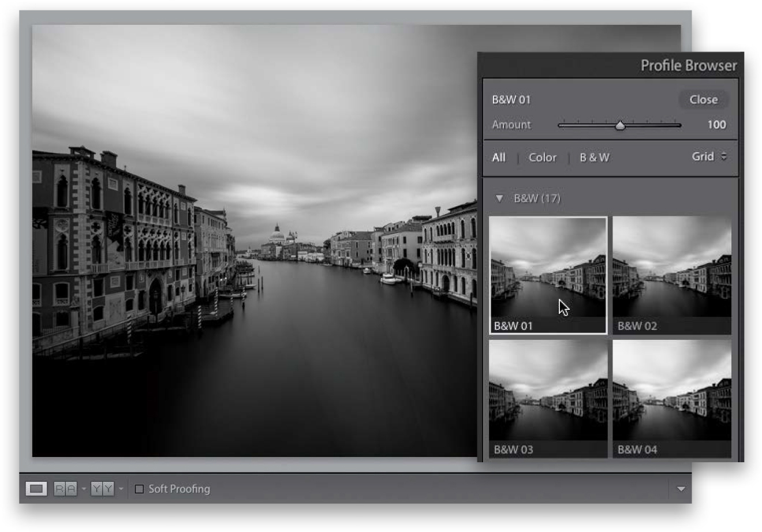Screen dimensions: 762x532
Task: Click the B&W 01 profile name label
Action: (x=511, y=99)
